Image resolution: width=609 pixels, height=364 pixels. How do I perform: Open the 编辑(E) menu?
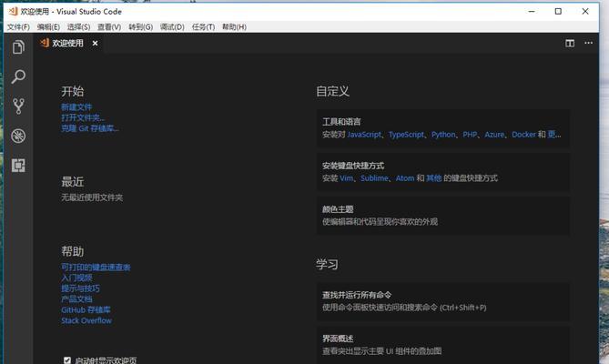point(48,26)
